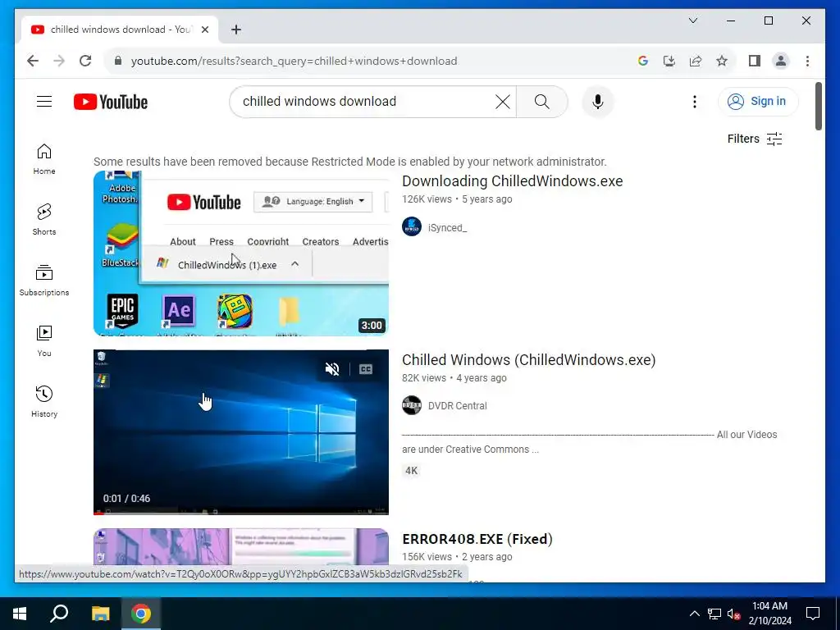Open the taskbar clock and date
Viewport: 840px width, 630px height.
tap(769, 614)
